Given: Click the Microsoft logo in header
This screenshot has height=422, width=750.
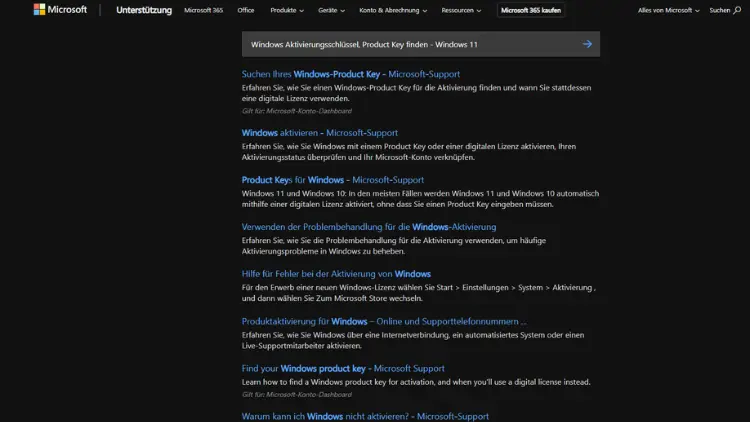Looking at the screenshot, I should coord(60,10).
